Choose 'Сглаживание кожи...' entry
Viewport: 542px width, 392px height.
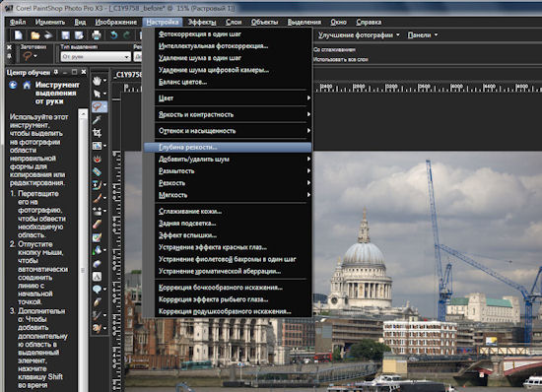(x=228, y=212)
